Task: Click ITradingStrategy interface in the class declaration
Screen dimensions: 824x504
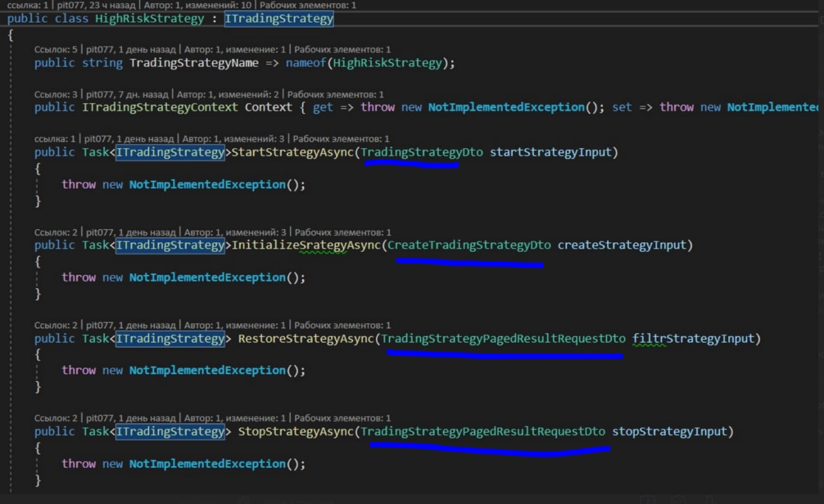Action: coord(279,19)
